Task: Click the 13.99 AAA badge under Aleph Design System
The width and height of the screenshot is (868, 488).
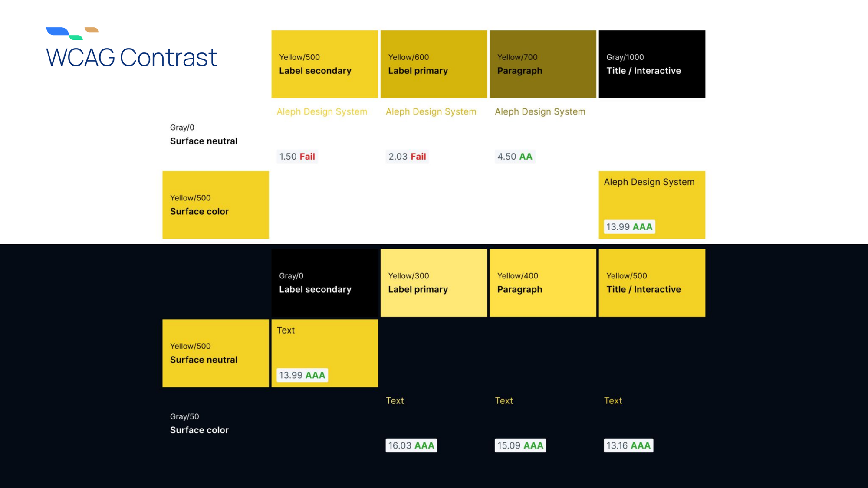Action: (x=629, y=227)
